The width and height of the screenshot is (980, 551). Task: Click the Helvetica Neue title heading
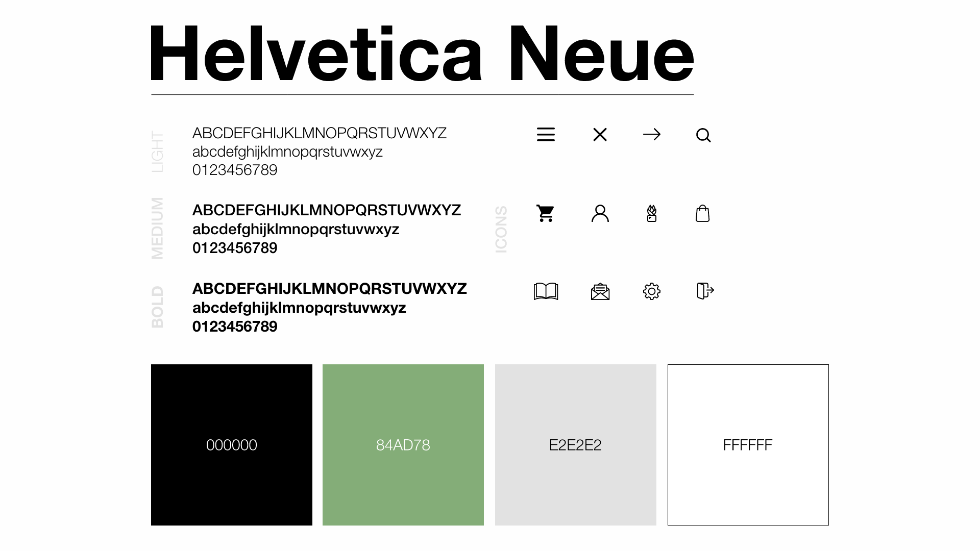[422, 54]
